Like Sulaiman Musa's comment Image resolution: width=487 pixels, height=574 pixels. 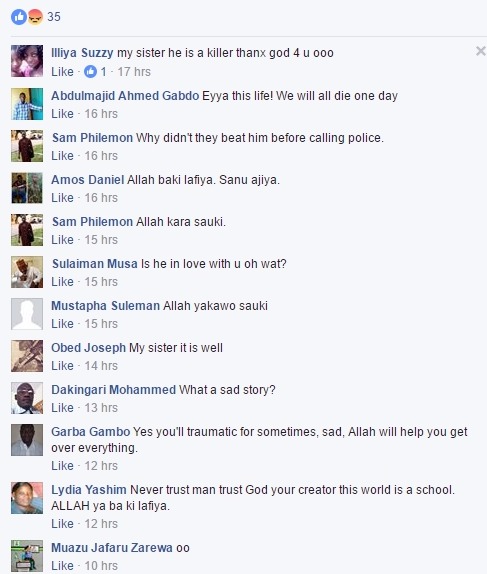point(62,282)
